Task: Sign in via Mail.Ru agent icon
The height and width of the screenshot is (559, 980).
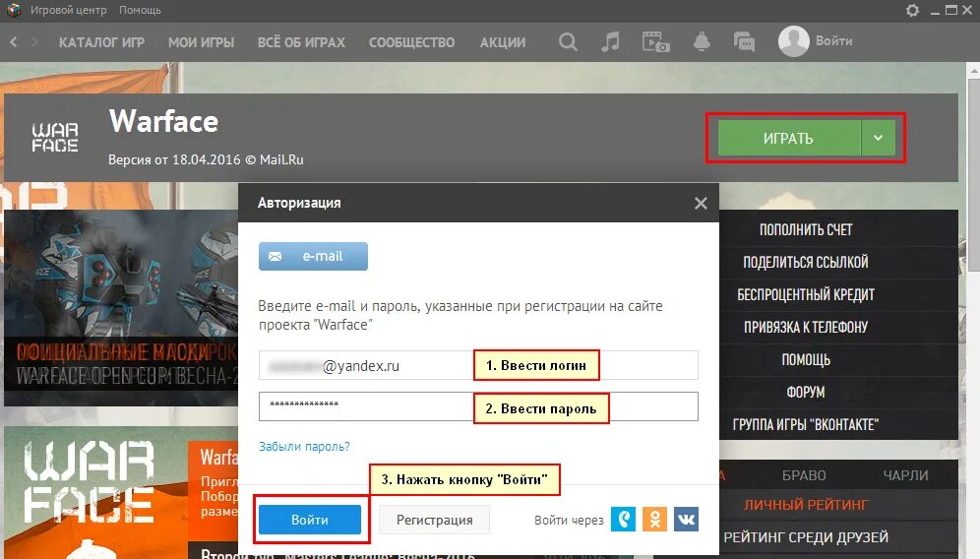Action: point(623,519)
